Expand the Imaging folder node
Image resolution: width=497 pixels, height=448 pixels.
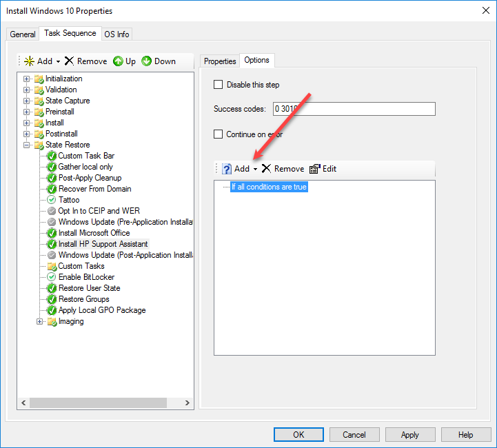pyautogui.click(x=40, y=321)
